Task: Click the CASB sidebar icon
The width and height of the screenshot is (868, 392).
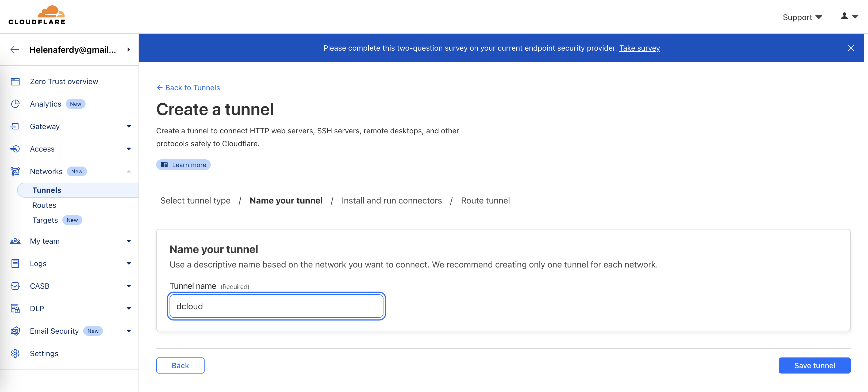Action: click(x=15, y=286)
